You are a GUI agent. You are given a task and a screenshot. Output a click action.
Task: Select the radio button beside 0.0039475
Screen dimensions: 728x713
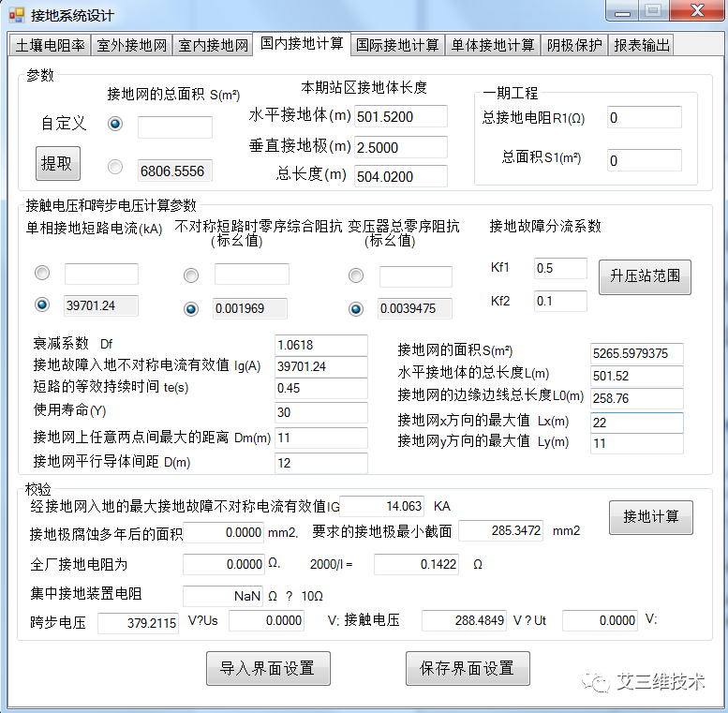356,308
